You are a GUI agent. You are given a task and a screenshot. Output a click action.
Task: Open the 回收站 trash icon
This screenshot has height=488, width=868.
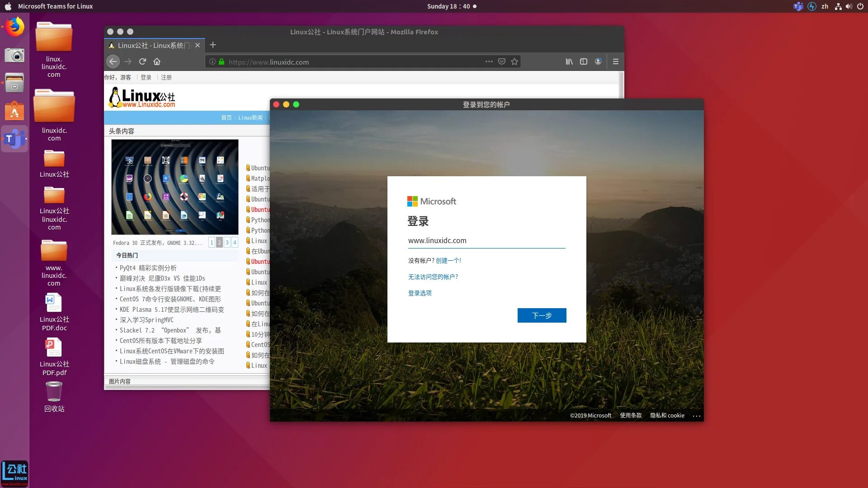54,397
